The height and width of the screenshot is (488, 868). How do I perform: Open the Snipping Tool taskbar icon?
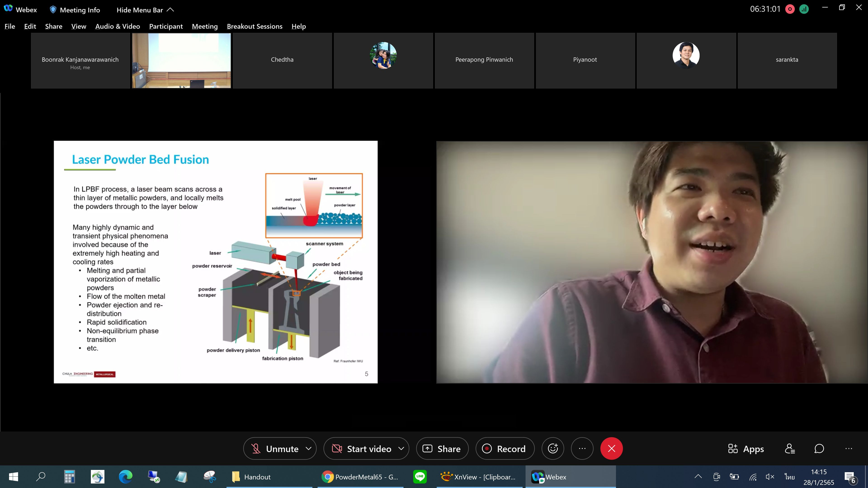[210, 477]
